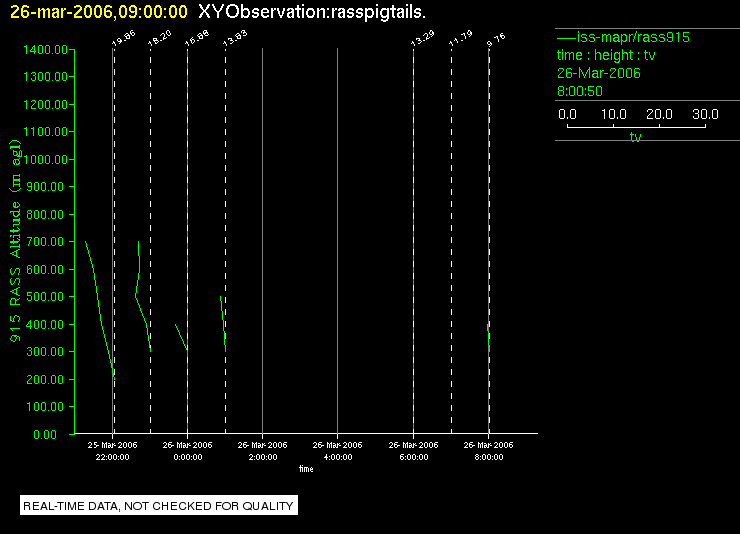The height and width of the screenshot is (534, 740).
Task: Click the XYObservation:rasspigtails title text
Action: 312,12
